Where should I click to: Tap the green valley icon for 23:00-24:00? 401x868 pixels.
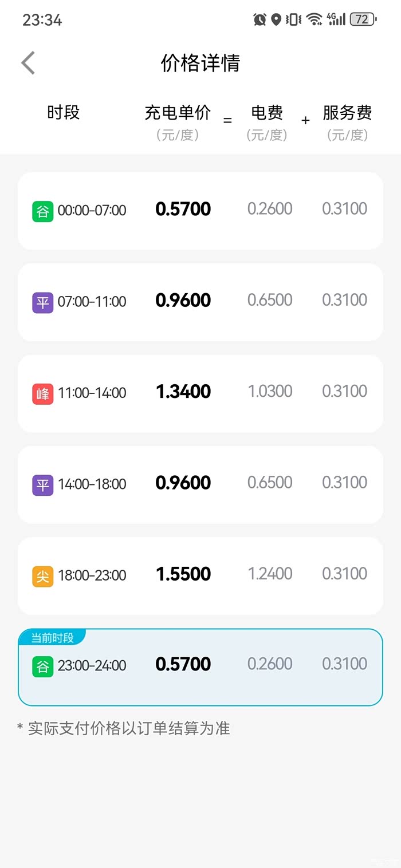point(42,666)
